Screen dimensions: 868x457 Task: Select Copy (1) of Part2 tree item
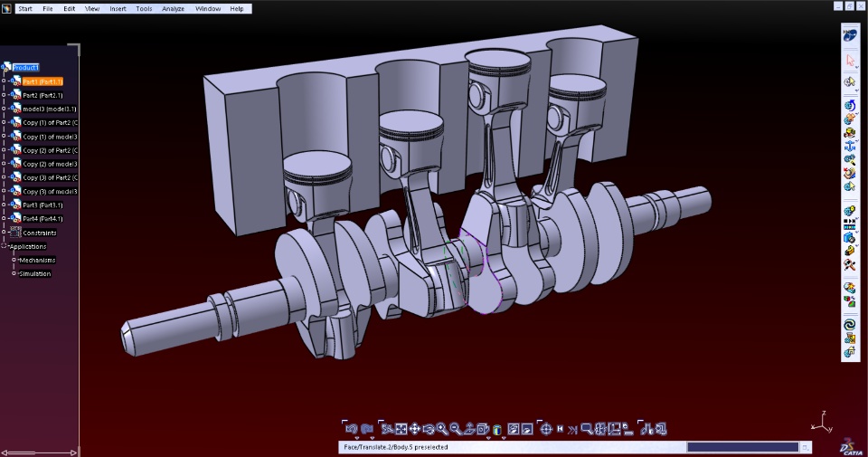point(50,122)
